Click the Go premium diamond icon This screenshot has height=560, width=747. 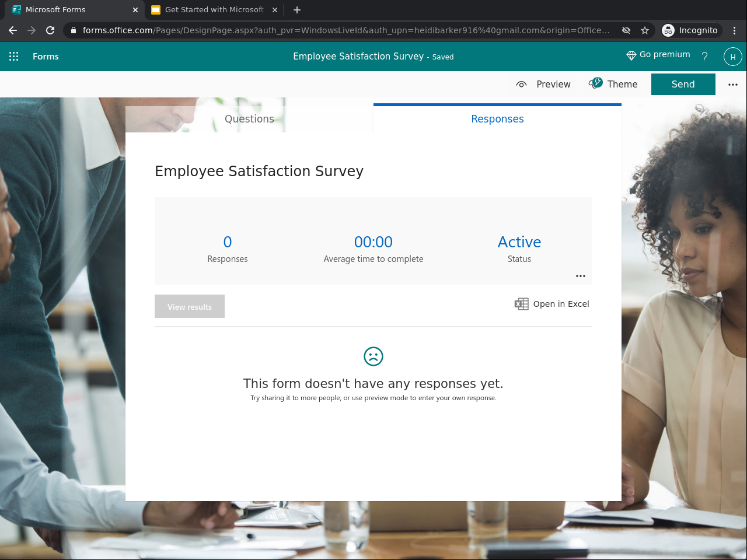coord(631,55)
